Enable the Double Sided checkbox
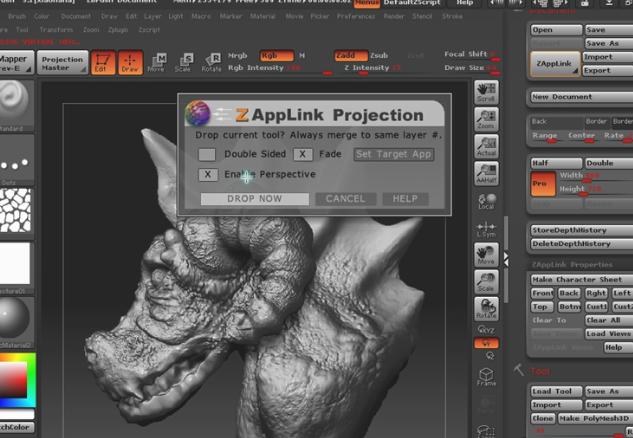Image resolution: width=633 pixels, height=438 pixels. tap(207, 154)
